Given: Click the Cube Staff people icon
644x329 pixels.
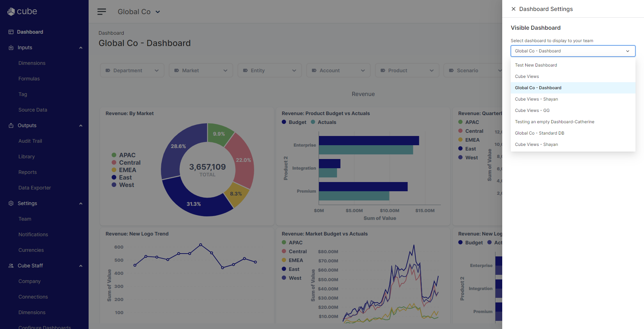Looking at the screenshot, I should [11, 266].
